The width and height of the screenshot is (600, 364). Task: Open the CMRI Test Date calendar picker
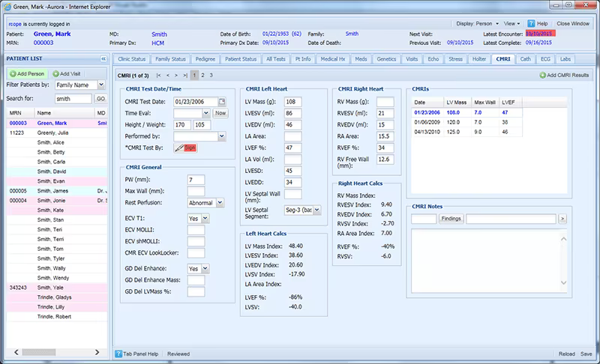pos(222,102)
